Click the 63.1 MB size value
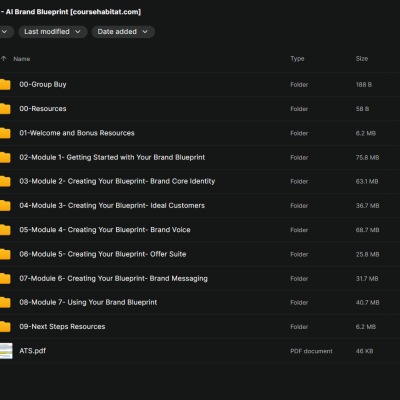The height and width of the screenshot is (400, 400). coord(367,182)
